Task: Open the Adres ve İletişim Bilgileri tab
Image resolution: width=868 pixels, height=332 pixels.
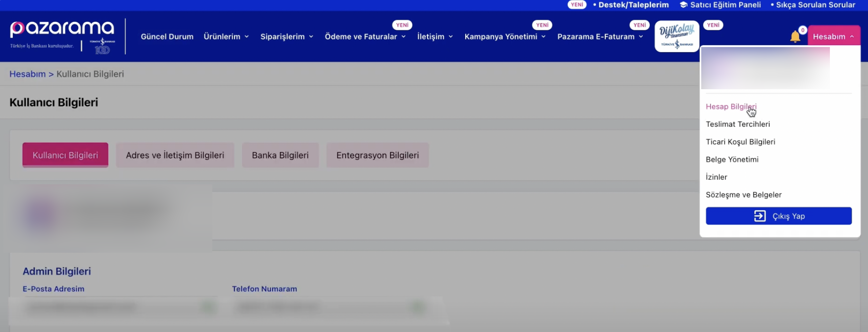Action: coord(175,155)
